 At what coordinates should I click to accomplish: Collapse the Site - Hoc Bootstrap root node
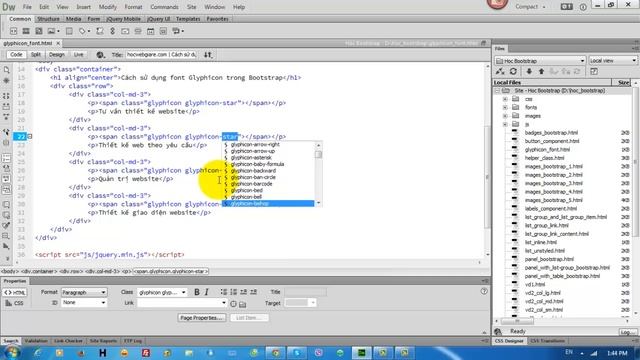pos(497,91)
